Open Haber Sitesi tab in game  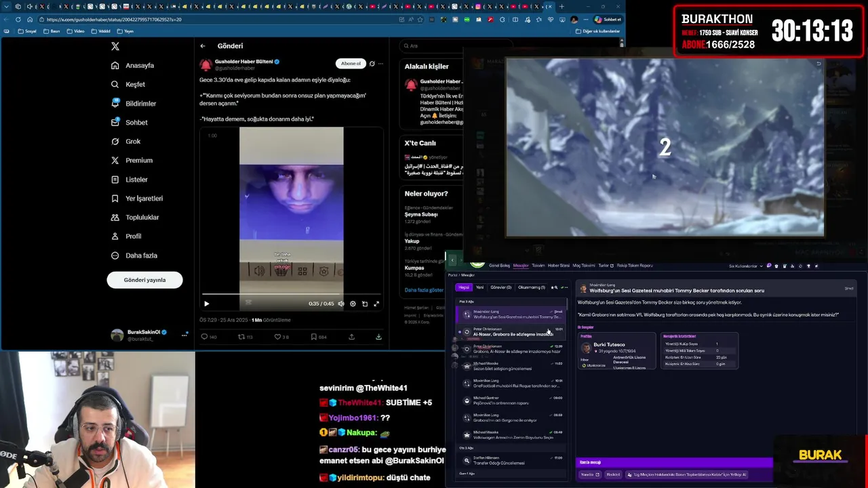tap(559, 266)
